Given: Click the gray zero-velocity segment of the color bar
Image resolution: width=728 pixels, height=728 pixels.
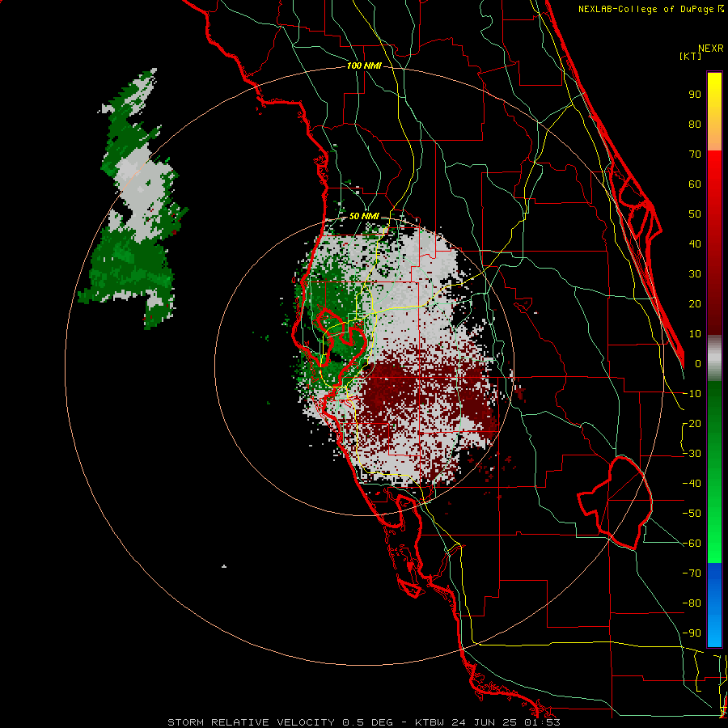Looking at the screenshot, I should click(x=714, y=358).
